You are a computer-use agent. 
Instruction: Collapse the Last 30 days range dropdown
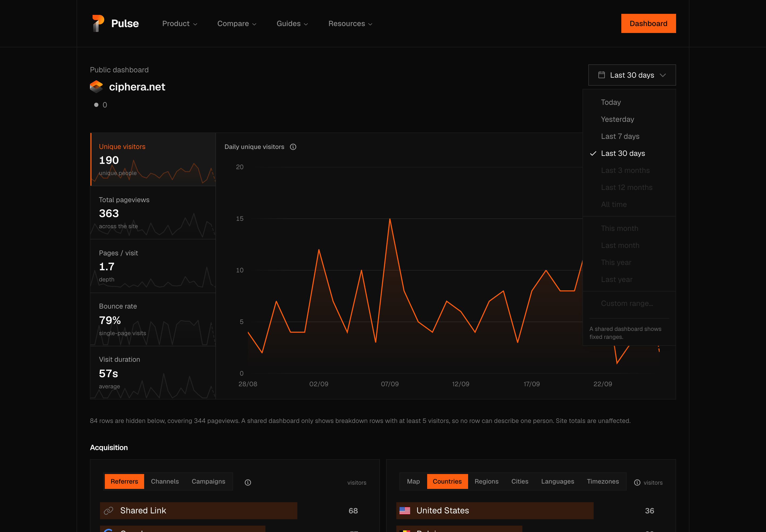[x=632, y=75]
